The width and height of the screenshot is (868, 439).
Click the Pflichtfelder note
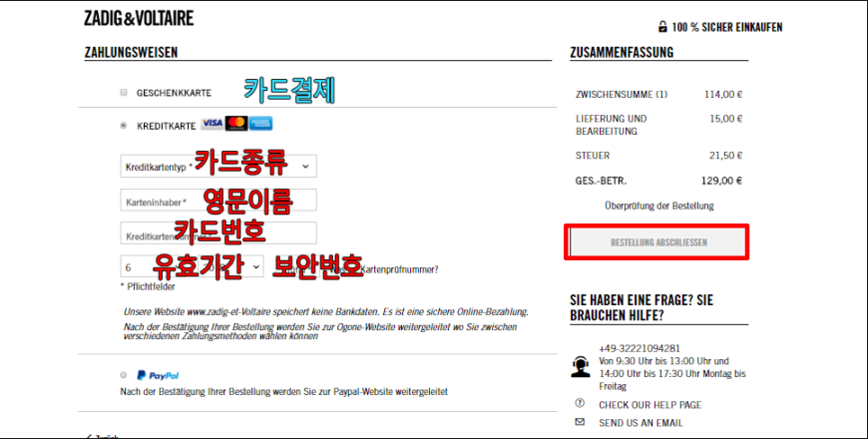148,286
